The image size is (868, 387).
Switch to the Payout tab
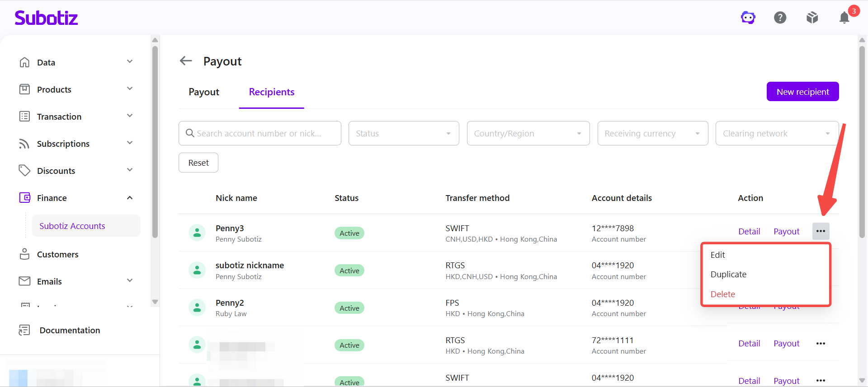pyautogui.click(x=204, y=92)
